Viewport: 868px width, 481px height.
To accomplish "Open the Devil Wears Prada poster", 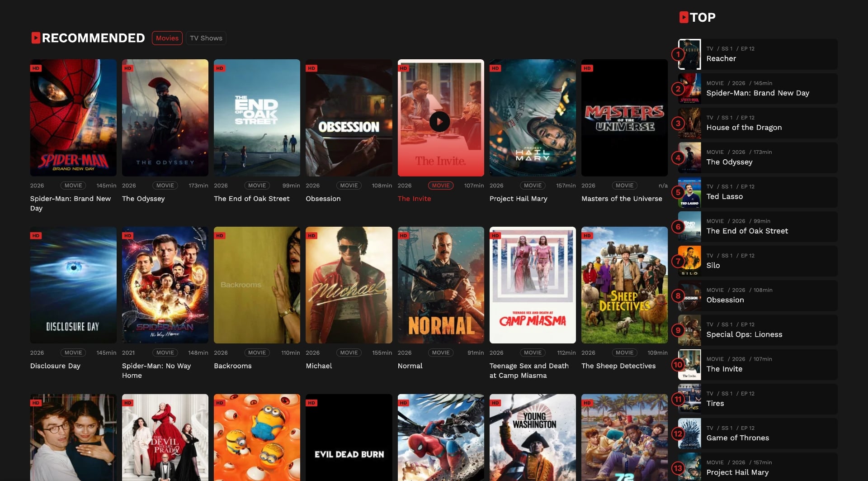I will [165, 438].
